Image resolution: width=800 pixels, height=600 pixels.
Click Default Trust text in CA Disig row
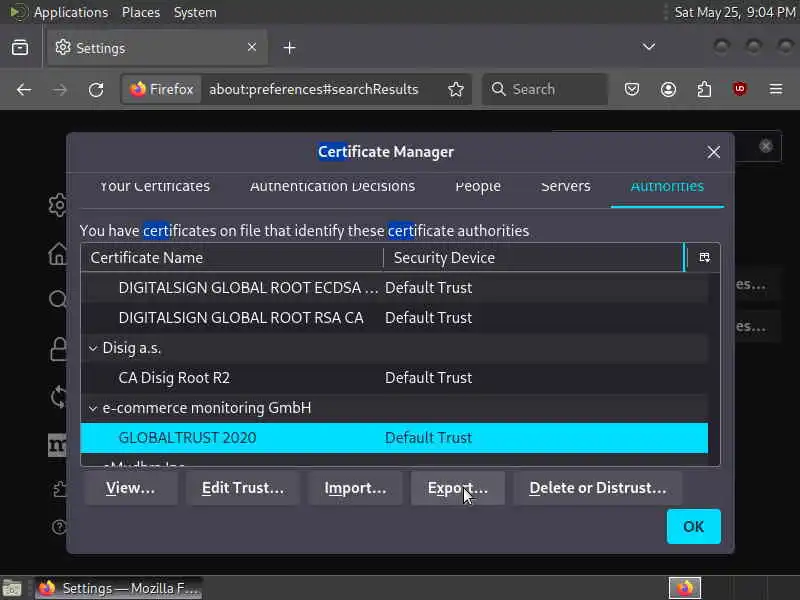428,378
